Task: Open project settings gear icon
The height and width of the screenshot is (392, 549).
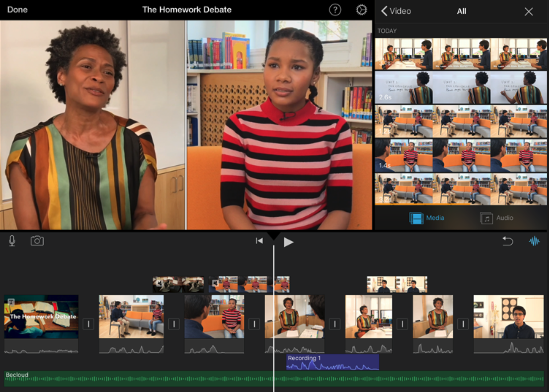Action: (361, 10)
